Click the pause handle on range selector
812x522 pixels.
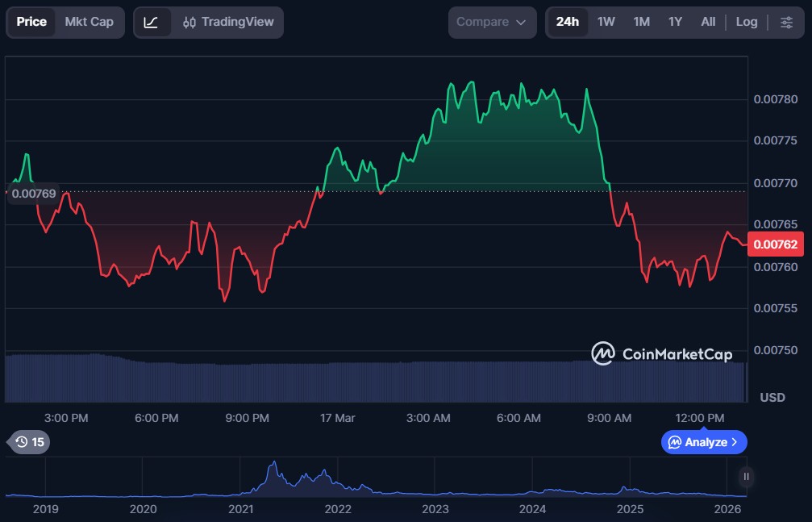point(746,477)
